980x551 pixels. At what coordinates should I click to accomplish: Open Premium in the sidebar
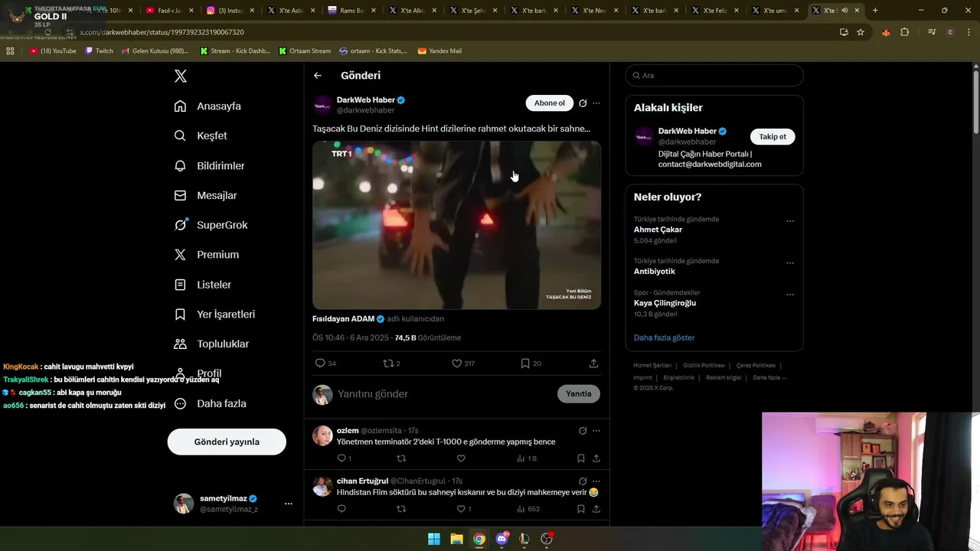point(206,255)
